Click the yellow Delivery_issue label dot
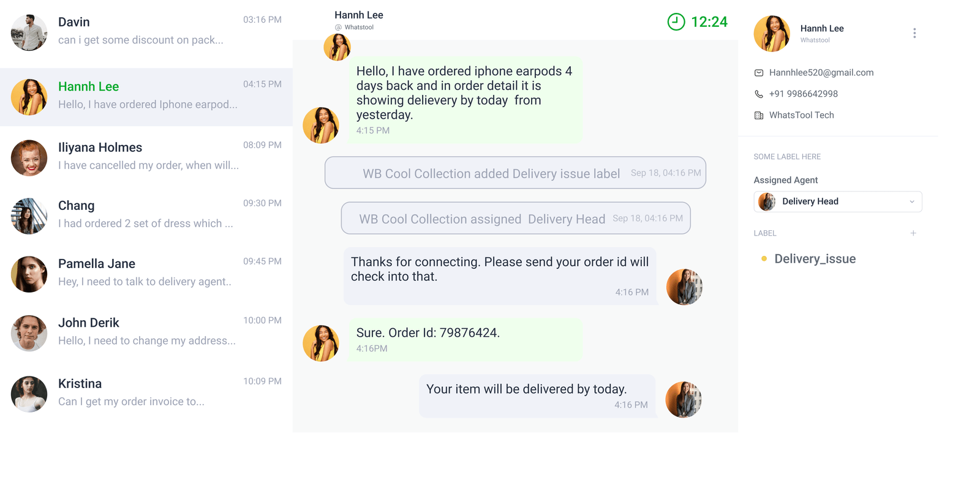Screen dimensions: 980x486 (x=764, y=259)
